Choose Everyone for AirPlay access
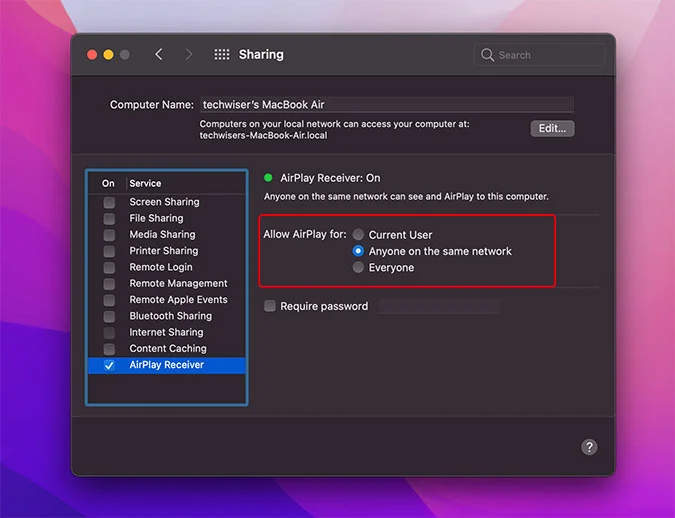This screenshot has height=518, width=675. (358, 267)
